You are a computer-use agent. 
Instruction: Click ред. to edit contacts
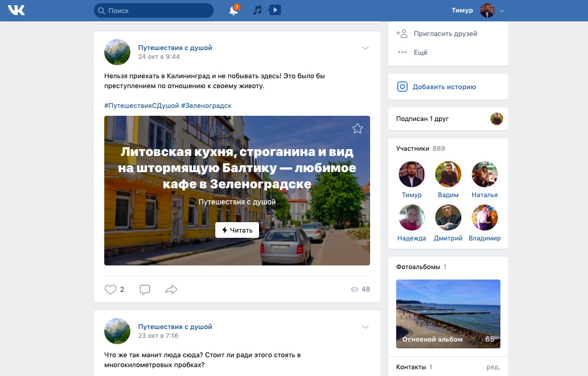[x=493, y=367]
